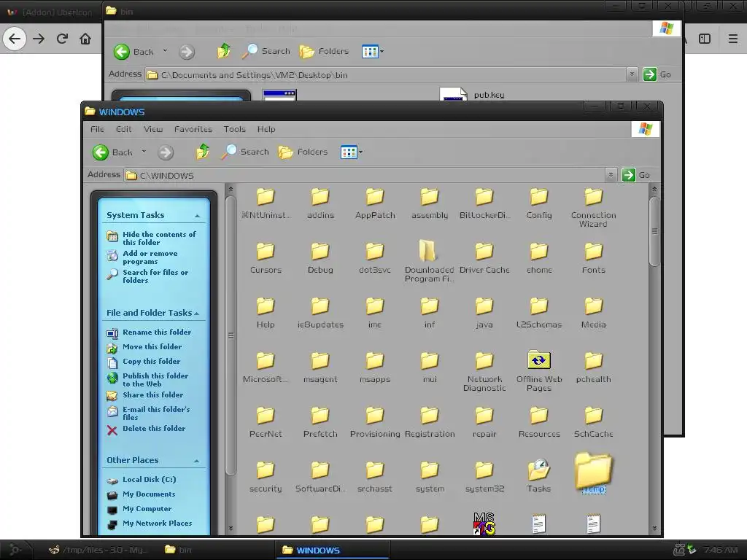Click Back in the WINDOWS window

tap(112, 152)
